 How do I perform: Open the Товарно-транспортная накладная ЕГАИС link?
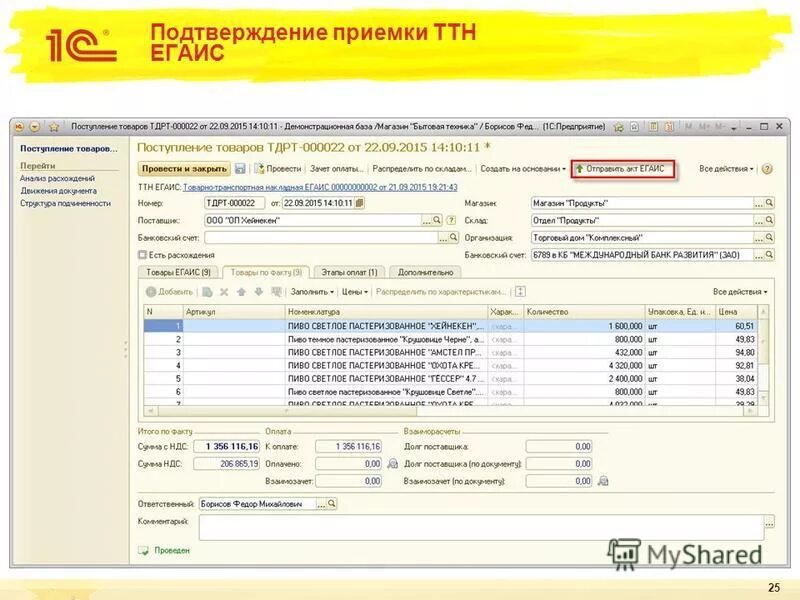pyautogui.click(x=320, y=187)
